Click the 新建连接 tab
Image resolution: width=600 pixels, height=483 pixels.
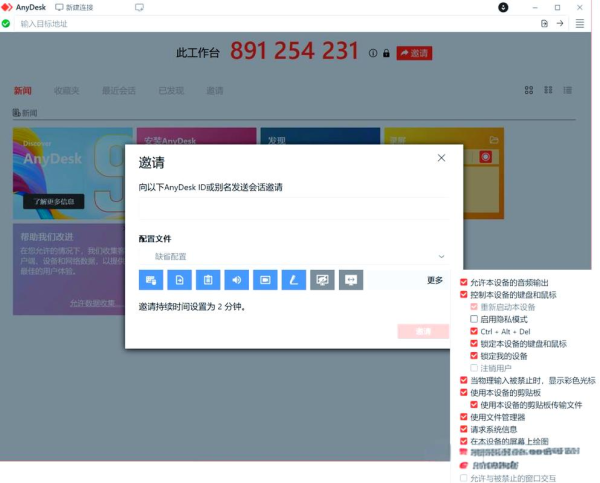click(x=74, y=7)
